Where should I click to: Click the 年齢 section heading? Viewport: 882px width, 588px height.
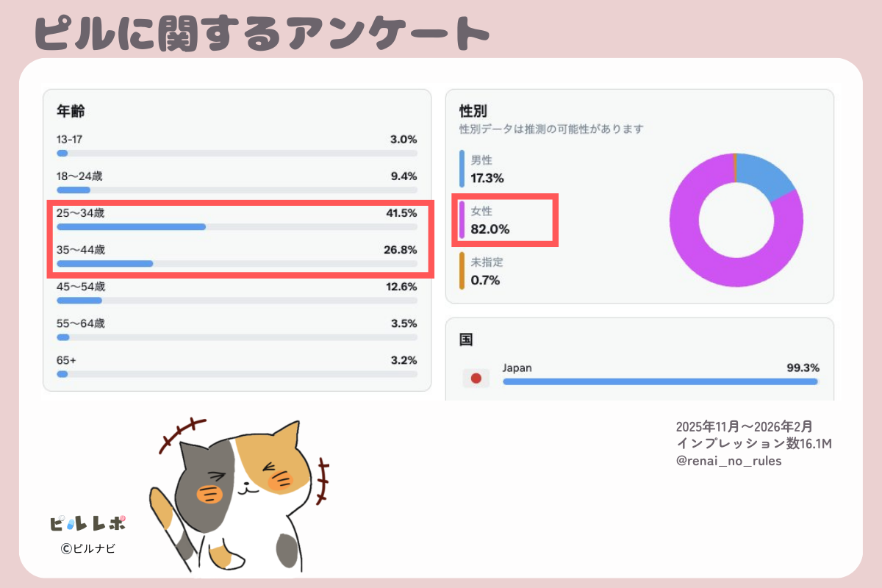(71, 111)
